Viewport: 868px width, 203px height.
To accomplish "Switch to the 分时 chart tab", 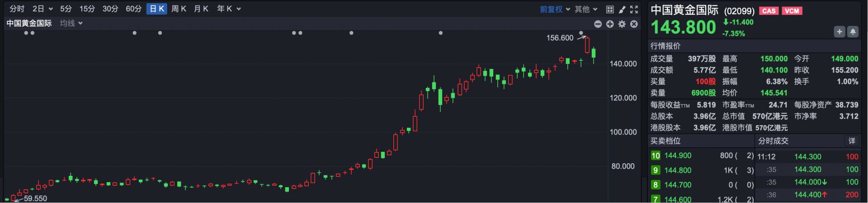I will (17, 9).
